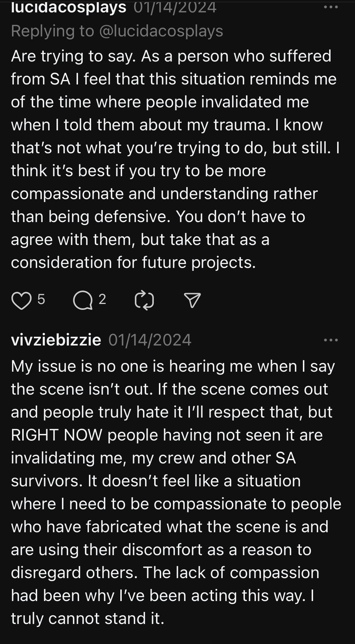Click the @lucidacosplays mention in Replying to
Image resolution: width=355 pixels, height=644 pixels.
click(161, 31)
